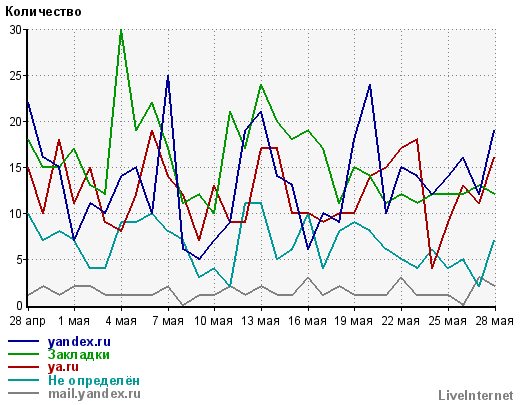The height and width of the screenshot is (405, 520).
Task: Click the 13 мая date label
Action: click(260, 321)
